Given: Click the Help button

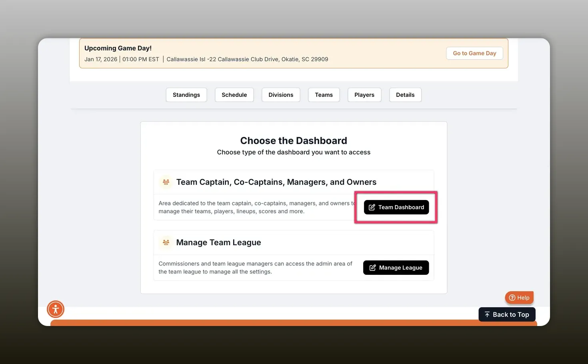Looking at the screenshot, I should click(x=519, y=298).
